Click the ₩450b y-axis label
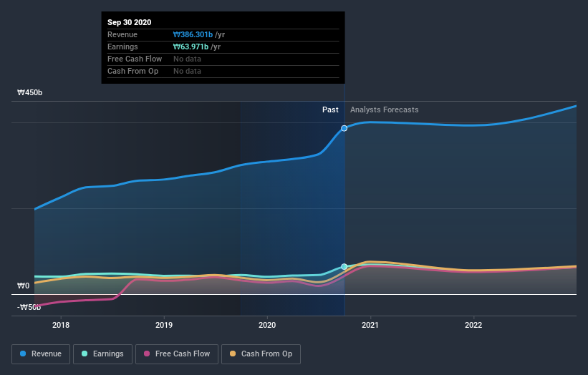The height and width of the screenshot is (375, 588). [x=29, y=92]
